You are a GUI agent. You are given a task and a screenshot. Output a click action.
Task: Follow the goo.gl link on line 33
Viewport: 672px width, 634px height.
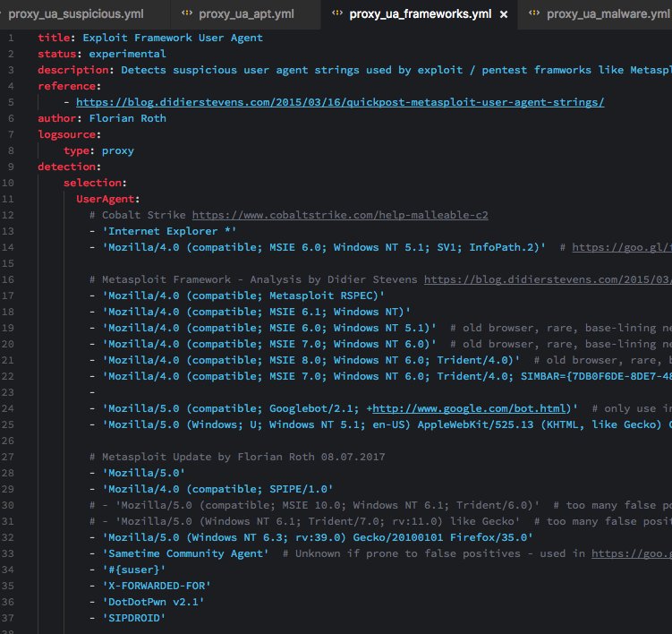tap(632, 553)
